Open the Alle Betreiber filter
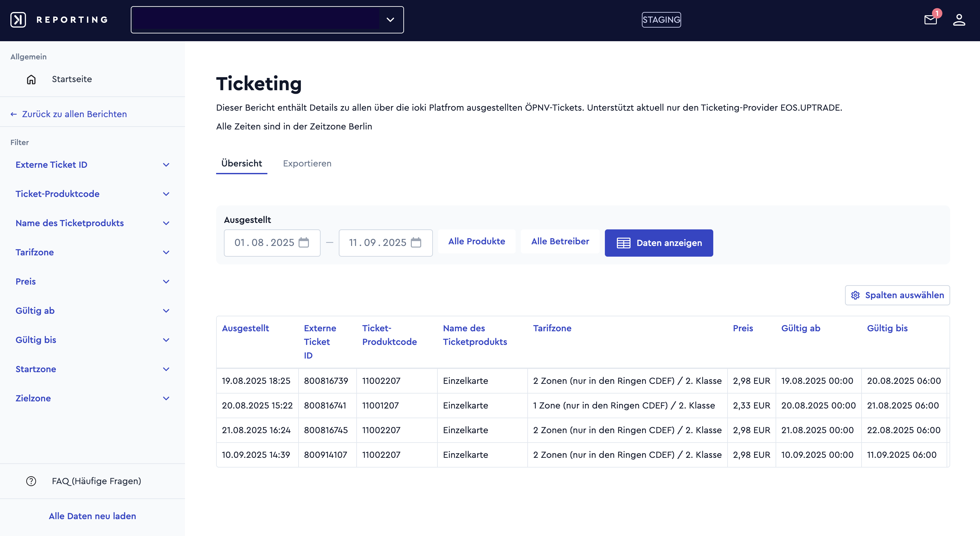Screen dimensions: 980x536 (560, 241)
